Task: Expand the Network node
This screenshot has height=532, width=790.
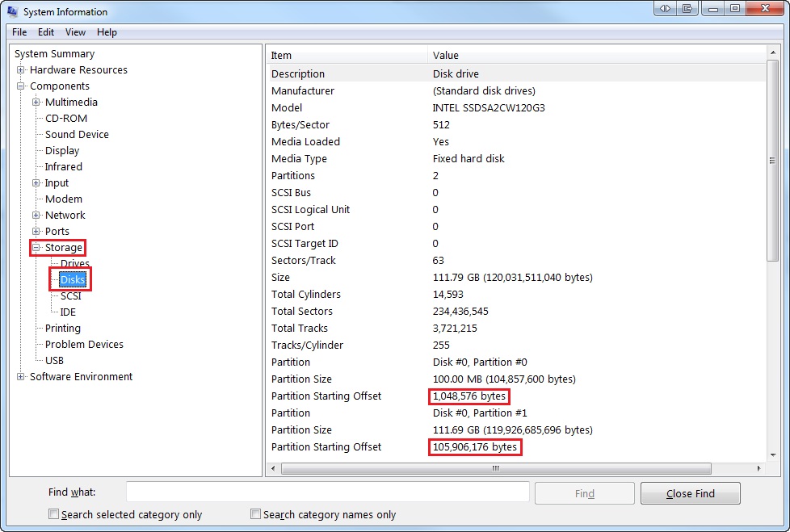Action: tap(36, 215)
